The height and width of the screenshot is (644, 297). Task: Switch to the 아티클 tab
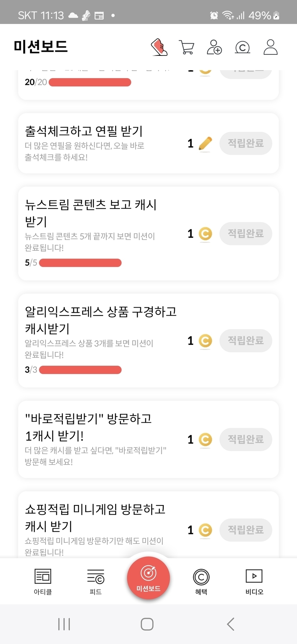click(x=43, y=581)
